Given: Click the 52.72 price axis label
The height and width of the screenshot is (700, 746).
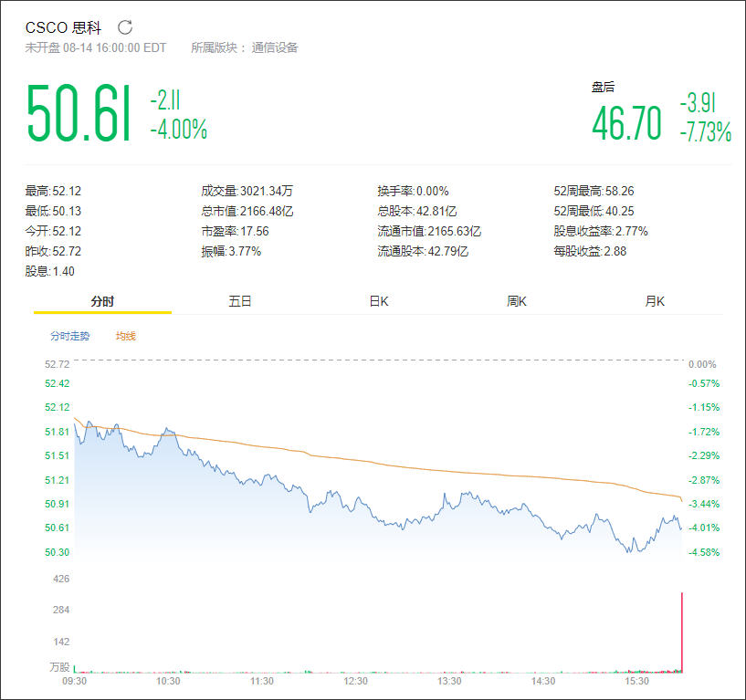Looking at the screenshot, I should (58, 364).
